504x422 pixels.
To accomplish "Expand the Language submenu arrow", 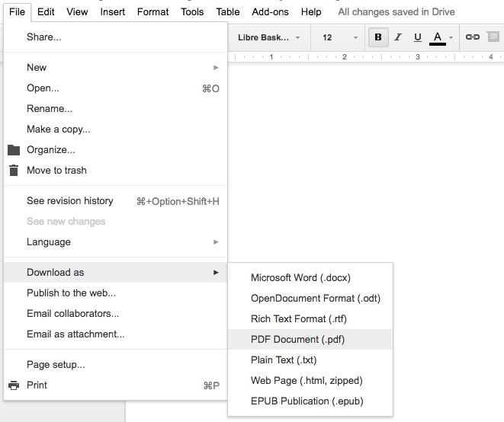I will (x=216, y=241).
